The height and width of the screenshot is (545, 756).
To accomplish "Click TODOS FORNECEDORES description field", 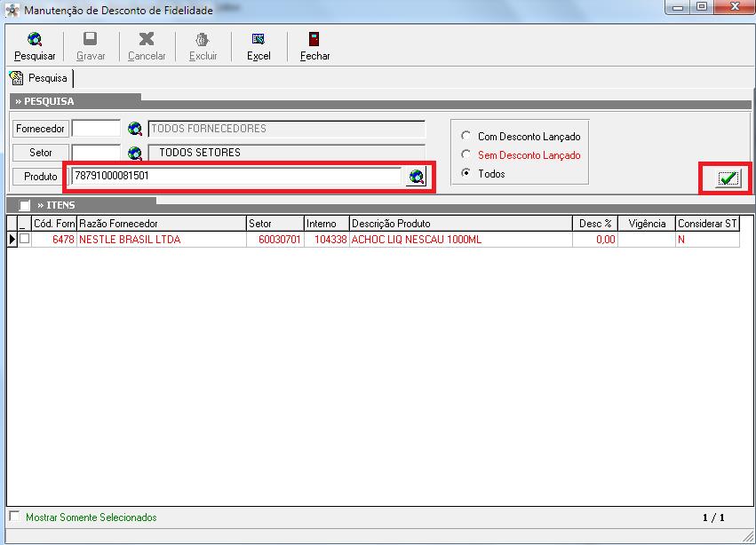I will 286,129.
